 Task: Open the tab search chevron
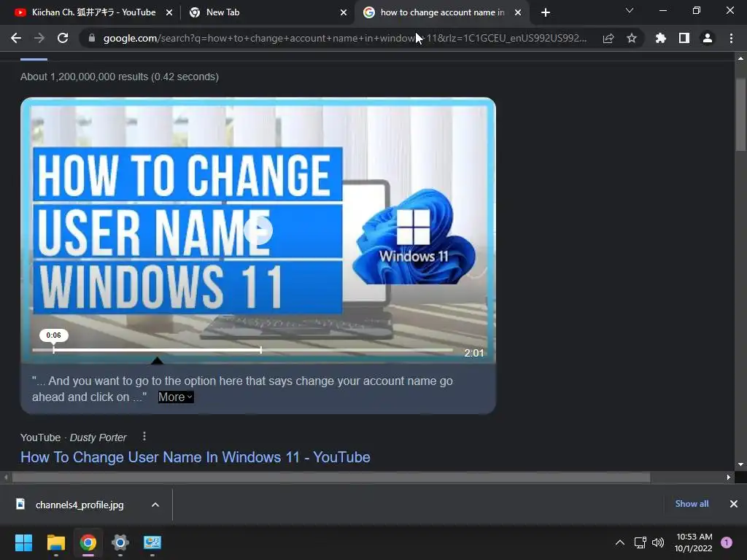pos(630,10)
